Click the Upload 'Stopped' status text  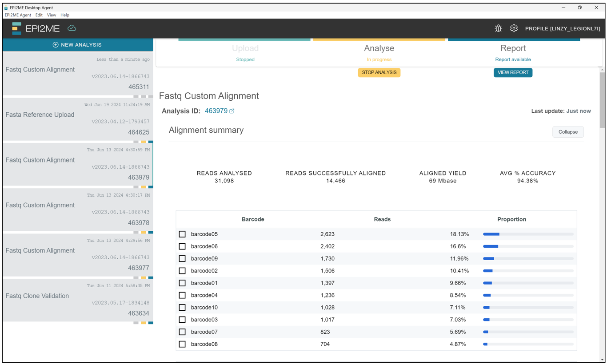coord(245,59)
